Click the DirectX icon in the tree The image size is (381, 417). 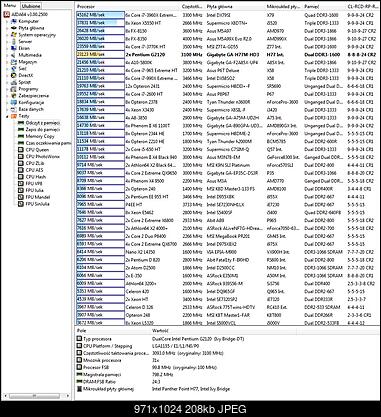pos(14,75)
